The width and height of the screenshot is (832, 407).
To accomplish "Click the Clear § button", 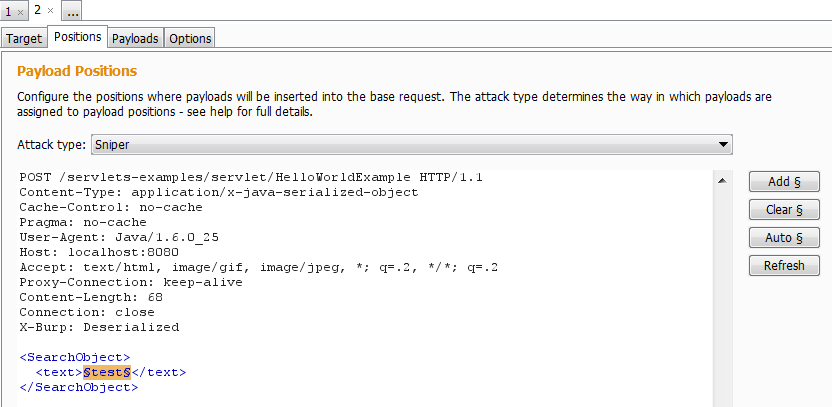I will click(x=784, y=210).
